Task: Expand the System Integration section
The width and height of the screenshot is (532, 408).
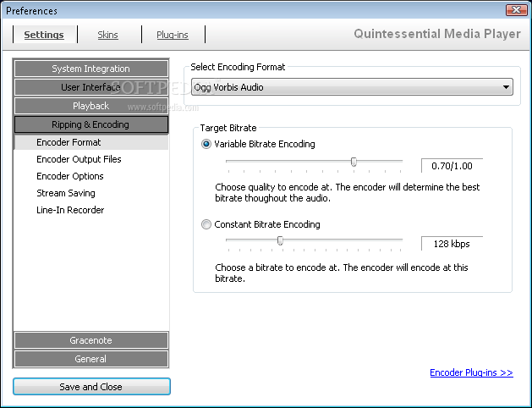Action: (x=91, y=69)
